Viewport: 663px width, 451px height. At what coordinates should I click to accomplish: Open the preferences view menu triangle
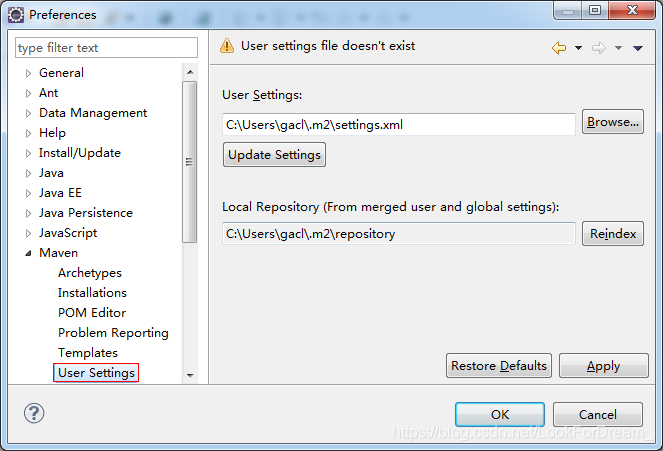pos(638,48)
